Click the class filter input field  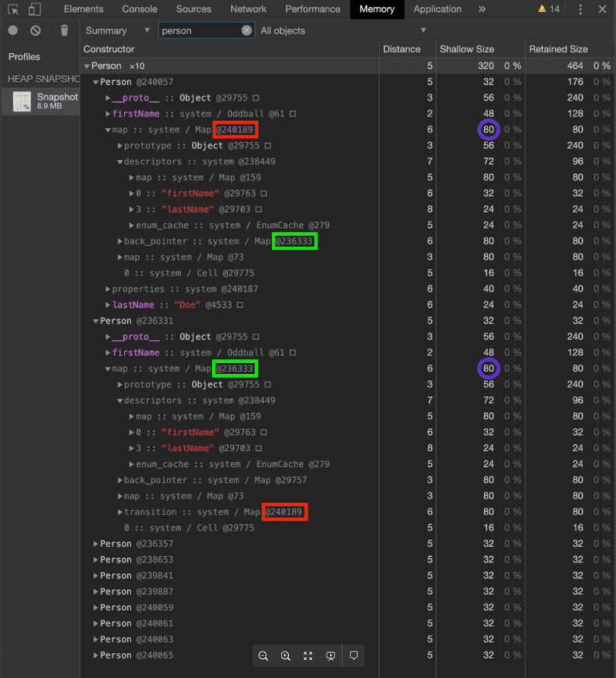click(x=199, y=30)
